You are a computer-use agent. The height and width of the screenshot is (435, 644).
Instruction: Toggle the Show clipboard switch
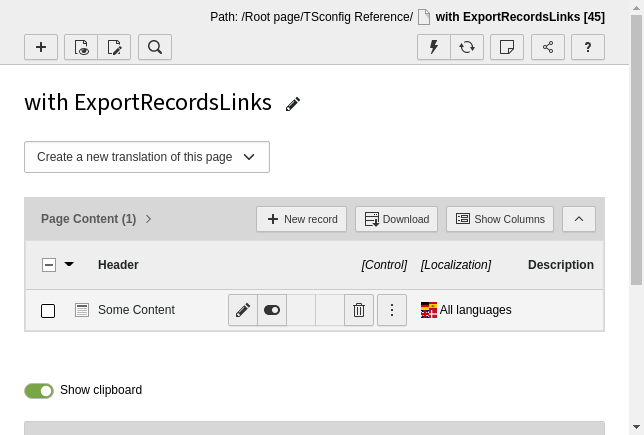39,390
